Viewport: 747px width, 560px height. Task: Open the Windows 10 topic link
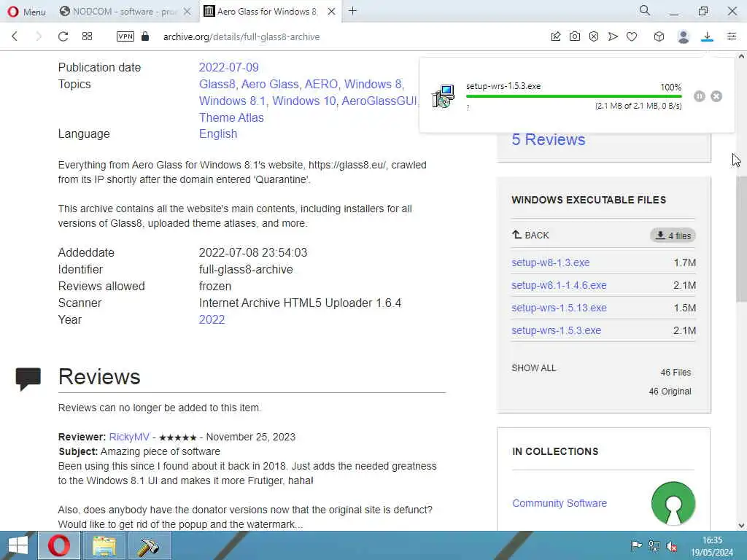304,101
